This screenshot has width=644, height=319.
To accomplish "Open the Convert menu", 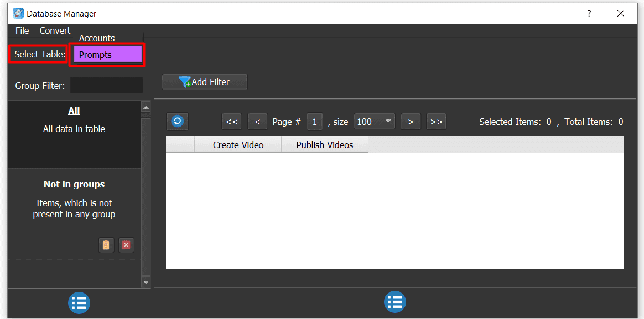I will point(54,30).
